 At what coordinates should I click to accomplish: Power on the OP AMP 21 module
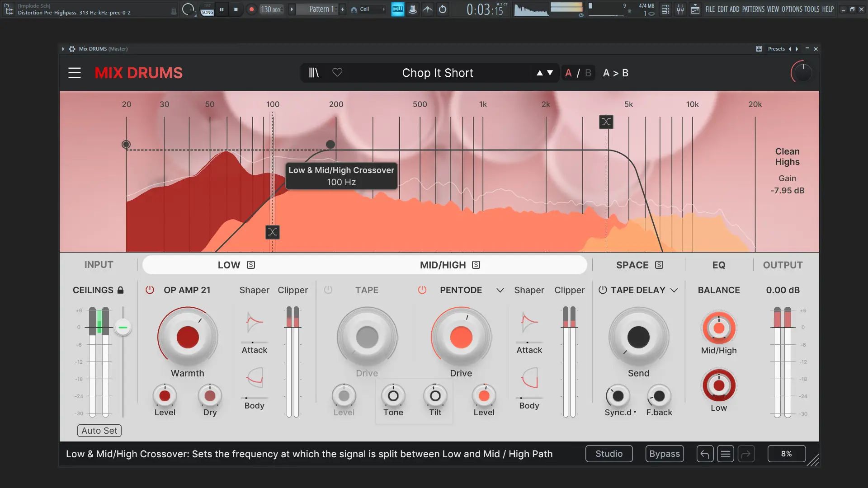(x=150, y=290)
